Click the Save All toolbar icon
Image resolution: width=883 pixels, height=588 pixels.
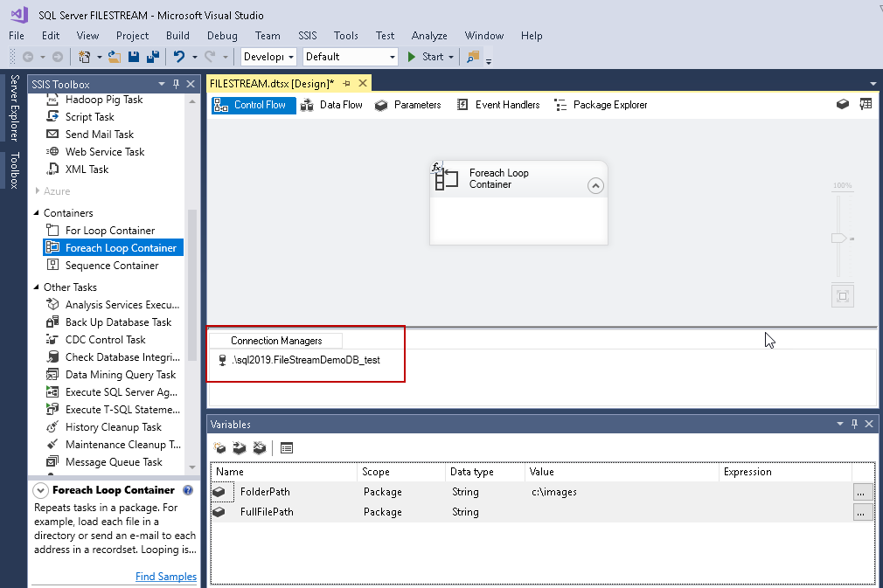click(x=153, y=57)
